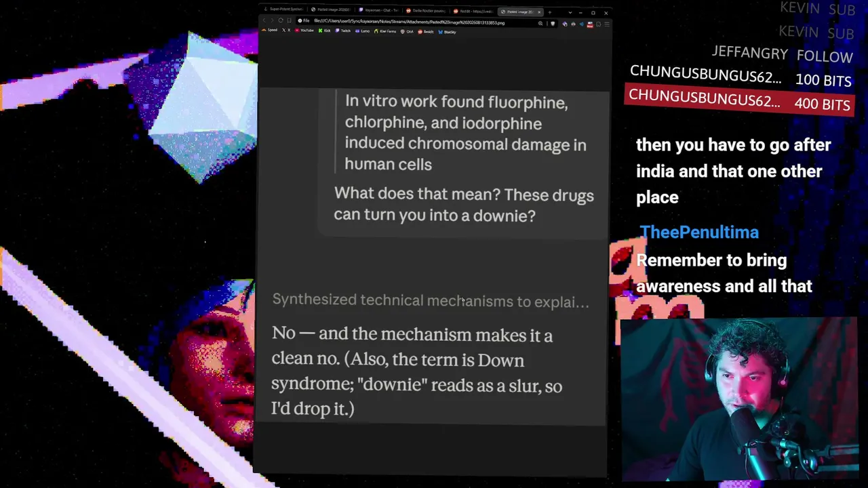
Task: Open the Twitch bookmark
Action: 344,31
